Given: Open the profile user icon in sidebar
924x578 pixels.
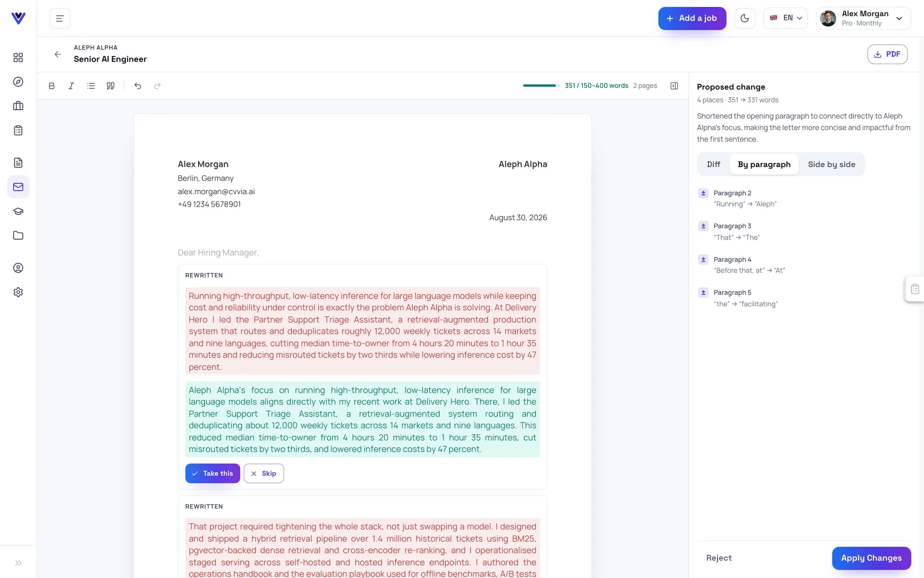Looking at the screenshot, I should (x=18, y=268).
